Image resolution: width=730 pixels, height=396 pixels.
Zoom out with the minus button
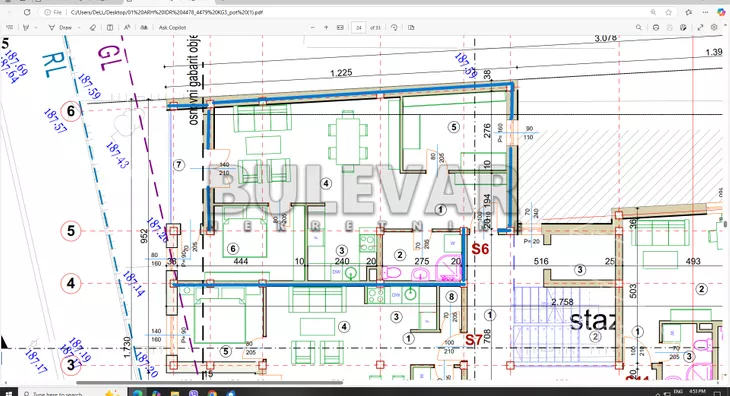click(312, 28)
